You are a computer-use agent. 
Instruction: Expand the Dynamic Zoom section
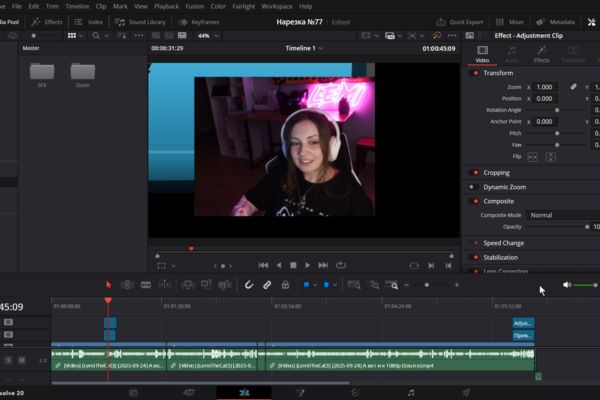point(504,187)
